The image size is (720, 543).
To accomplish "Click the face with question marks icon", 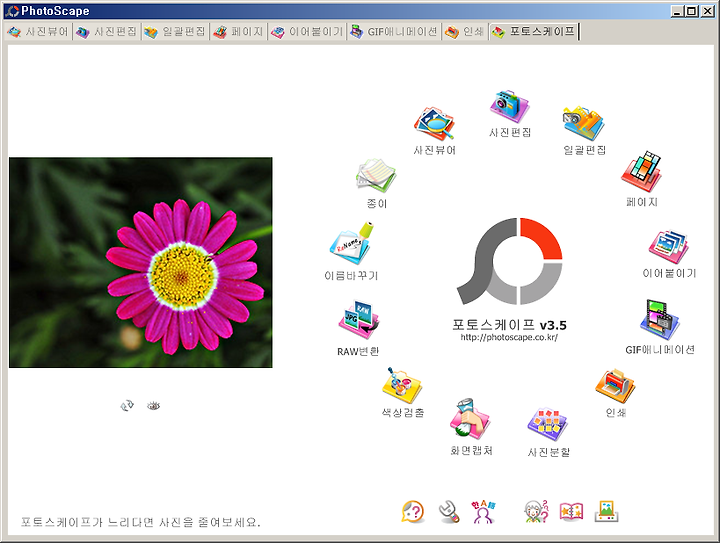I will tap(536, 511).
